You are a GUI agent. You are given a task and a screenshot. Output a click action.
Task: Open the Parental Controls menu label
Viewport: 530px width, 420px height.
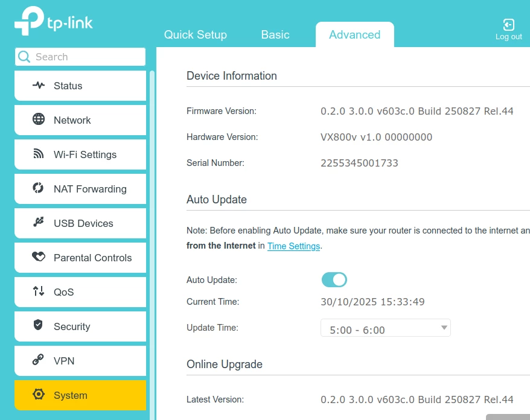coord(92,258)
